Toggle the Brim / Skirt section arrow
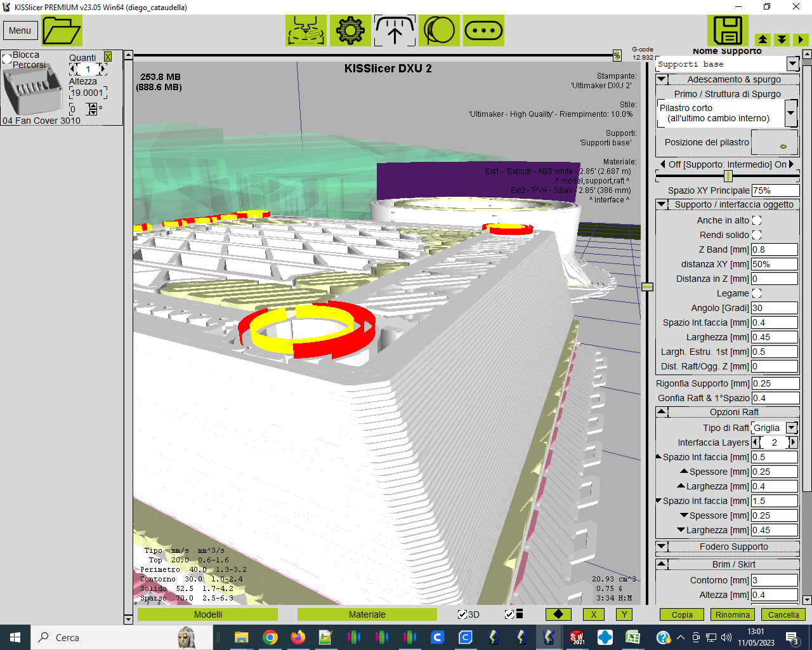Screen dimensions: 812x650 pos(662,564)
